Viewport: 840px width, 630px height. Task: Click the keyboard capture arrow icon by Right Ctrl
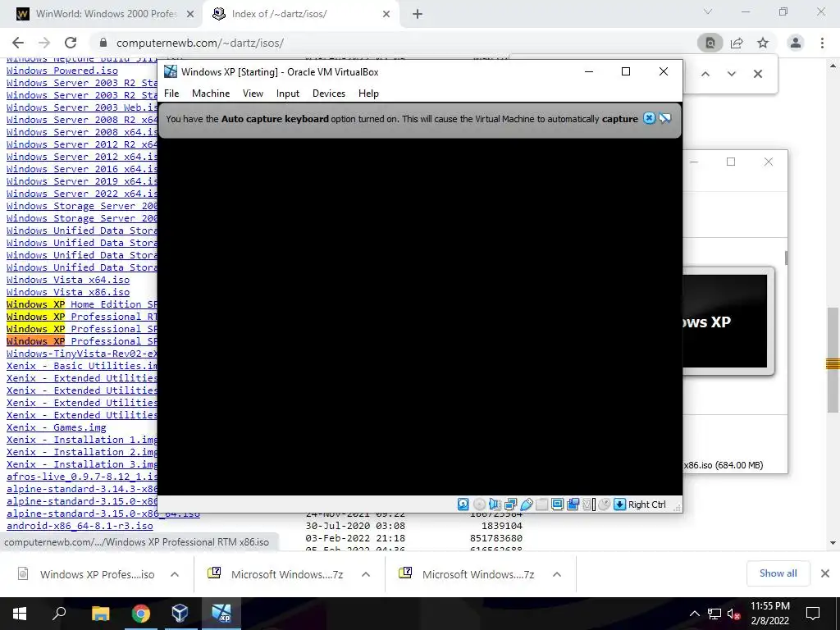tap(620, 504)
